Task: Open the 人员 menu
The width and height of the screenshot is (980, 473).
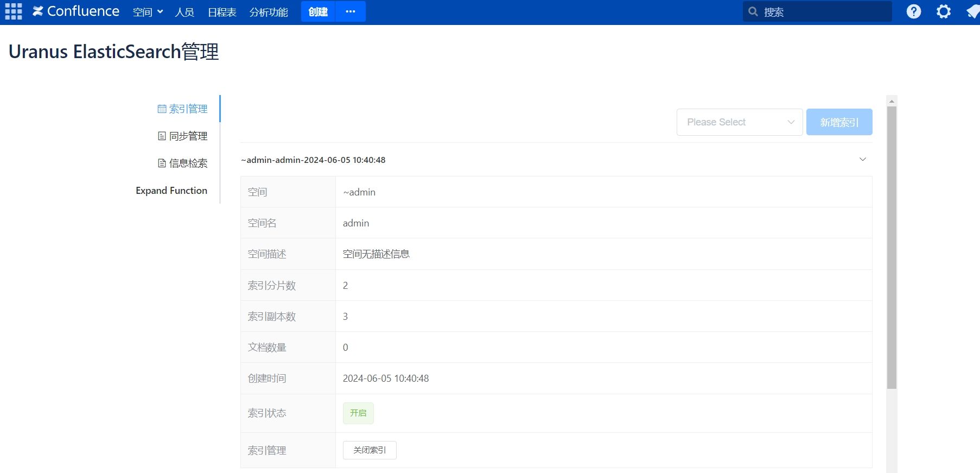Action: (x=184, y=12)
